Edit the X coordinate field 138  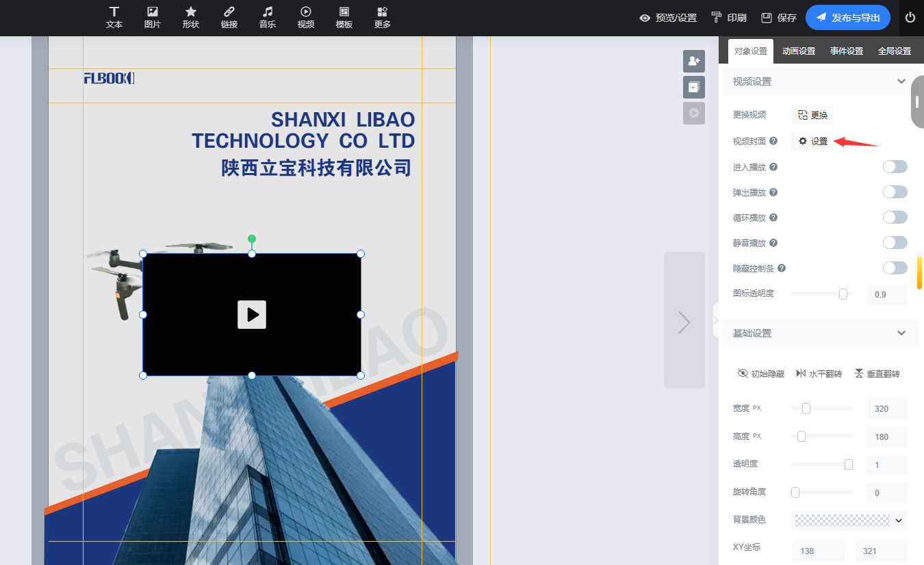819,551
